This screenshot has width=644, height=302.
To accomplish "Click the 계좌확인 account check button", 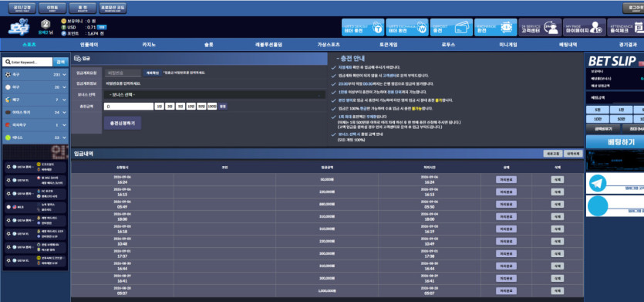I will point(153,73).
